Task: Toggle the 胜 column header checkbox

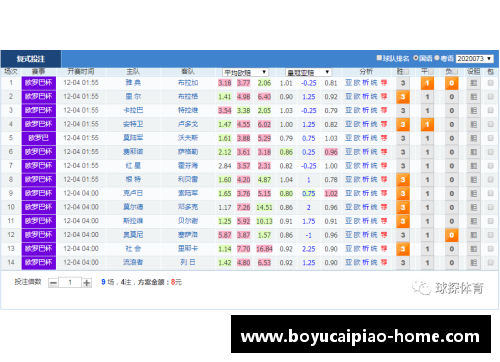Action: click(406, 72)
